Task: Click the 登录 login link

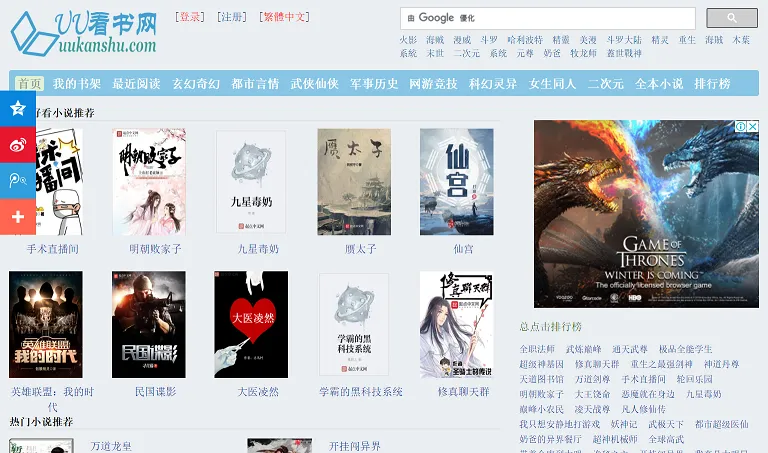Action: [x=190, y=17]
